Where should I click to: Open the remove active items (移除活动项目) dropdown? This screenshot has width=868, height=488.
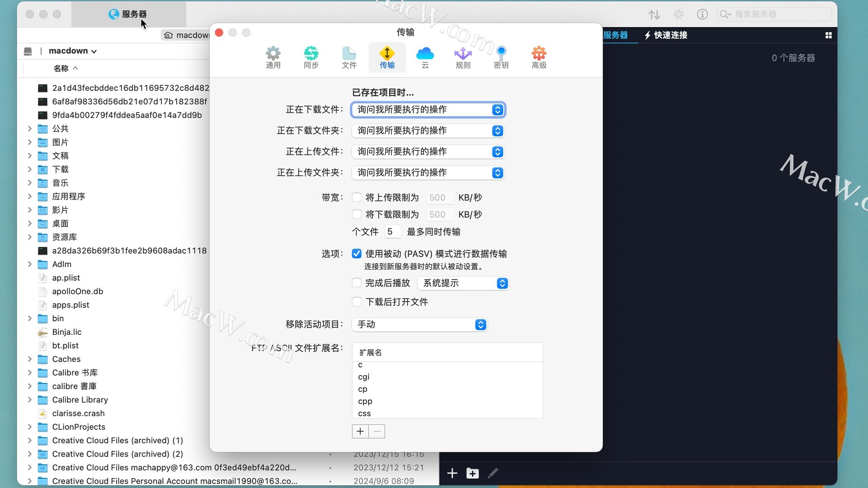tap(419, 324)
